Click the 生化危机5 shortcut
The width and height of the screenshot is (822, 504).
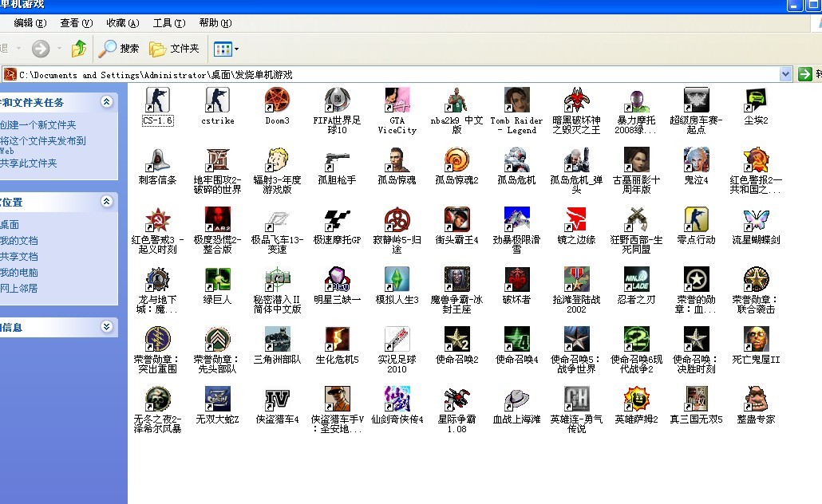point(337,339)
